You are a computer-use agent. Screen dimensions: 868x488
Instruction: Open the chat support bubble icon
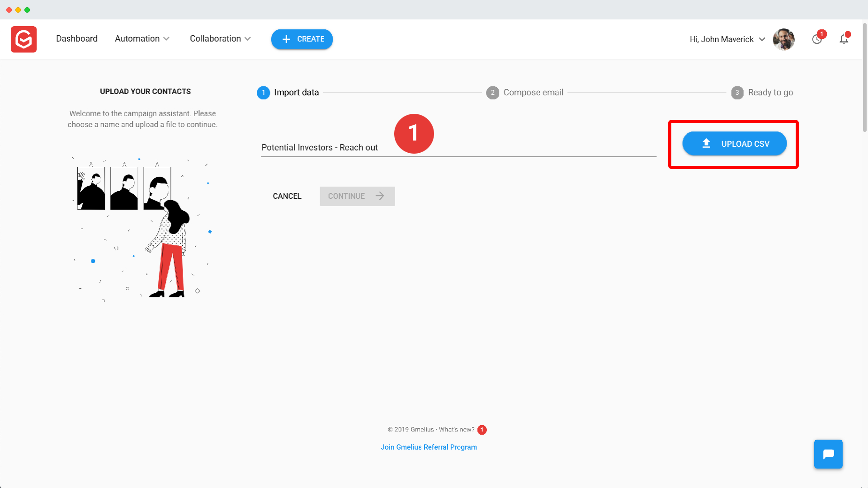pyautogui.click(x=828, y=454)
